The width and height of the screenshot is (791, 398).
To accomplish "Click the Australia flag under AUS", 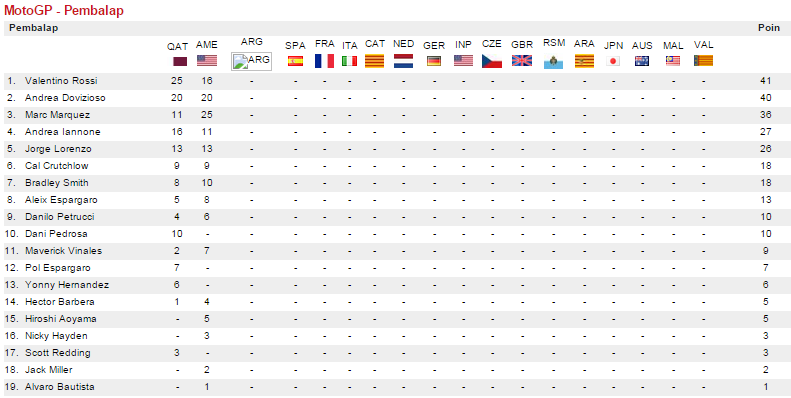I will (642, 62).
